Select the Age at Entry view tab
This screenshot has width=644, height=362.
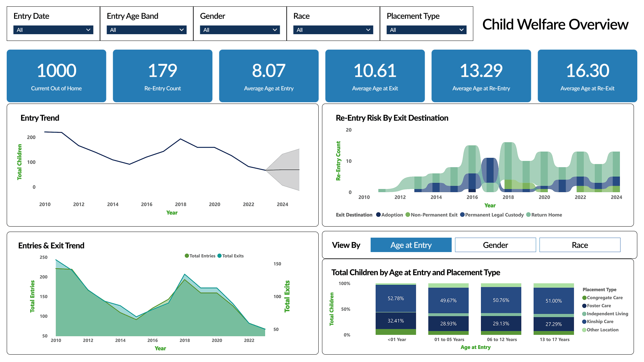[x=411, y=245]
